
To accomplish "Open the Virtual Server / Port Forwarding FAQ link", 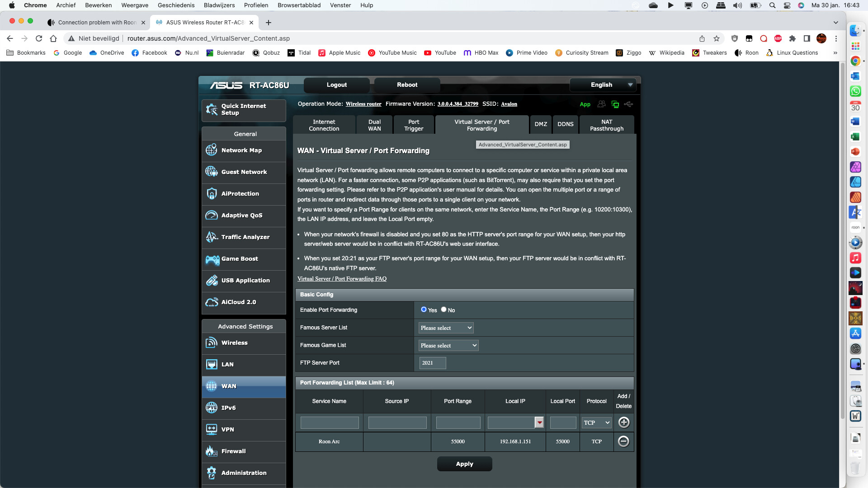I will tap(342, 279).
